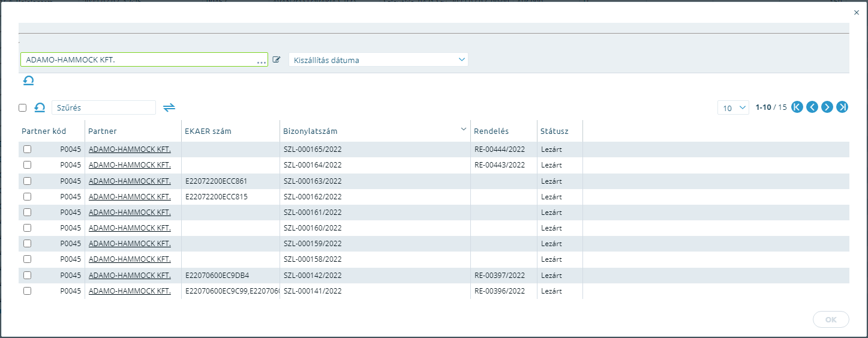Check the row SZL-000158/2022
Screen dimensions: 868x338
tap(27, 259)
